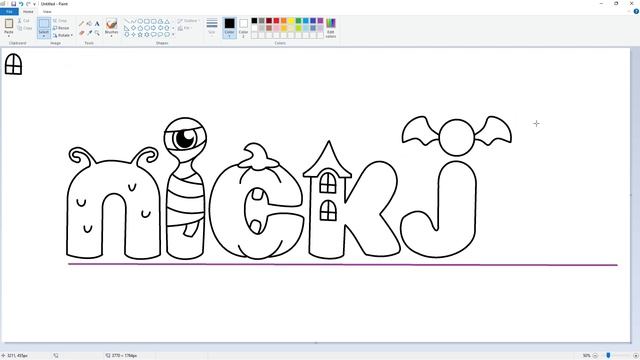Image resolution: width=640 pixels, height=360 pixels.
Task: Select the Magnifier tool
Action: [97, 33]
